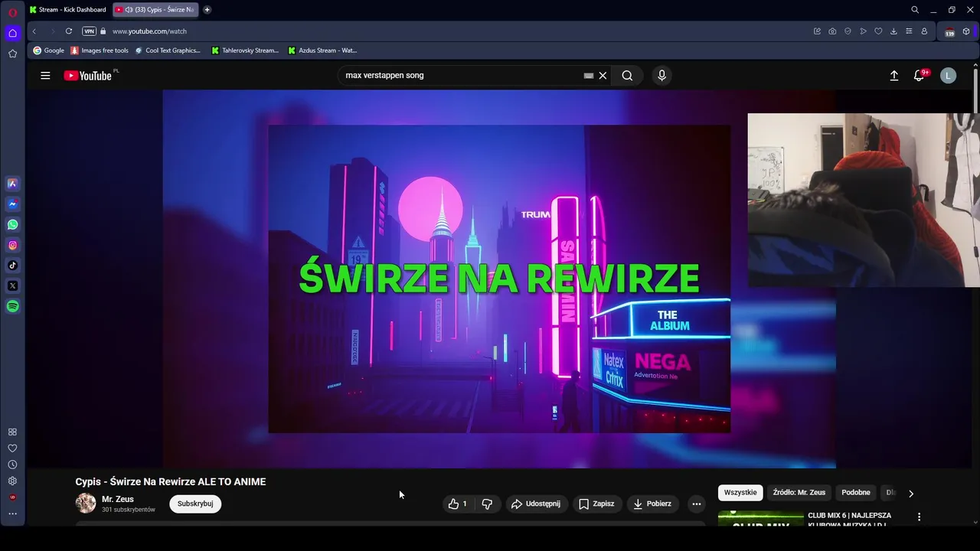Open YouTube hamburger guide menu

pyautogui.click(x=45, y=76)
